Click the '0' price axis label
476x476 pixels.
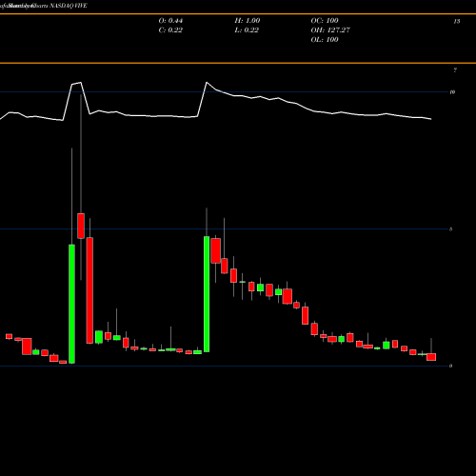click(x=450, y=366)
